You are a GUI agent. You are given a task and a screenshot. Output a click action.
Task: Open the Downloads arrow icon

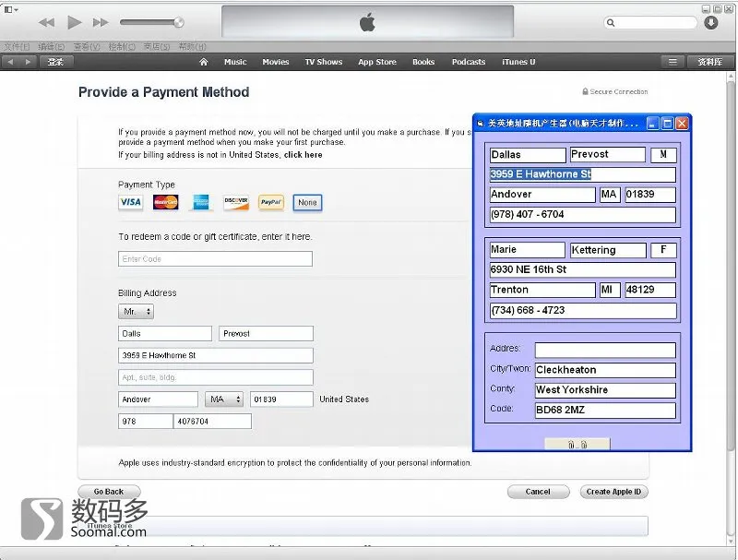click(x=710, y=22)
